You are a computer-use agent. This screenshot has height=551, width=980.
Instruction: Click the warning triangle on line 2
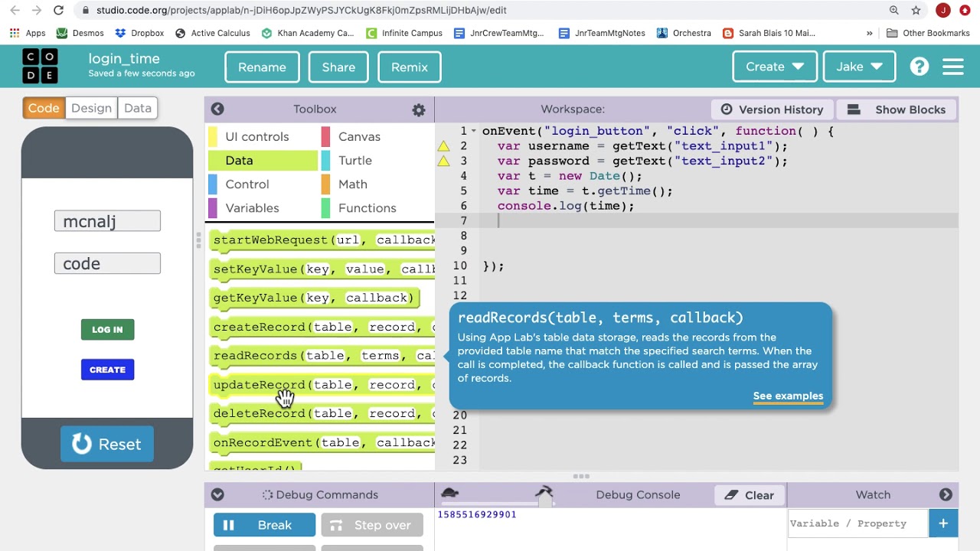pyautogui.click(x=443, y=146)
